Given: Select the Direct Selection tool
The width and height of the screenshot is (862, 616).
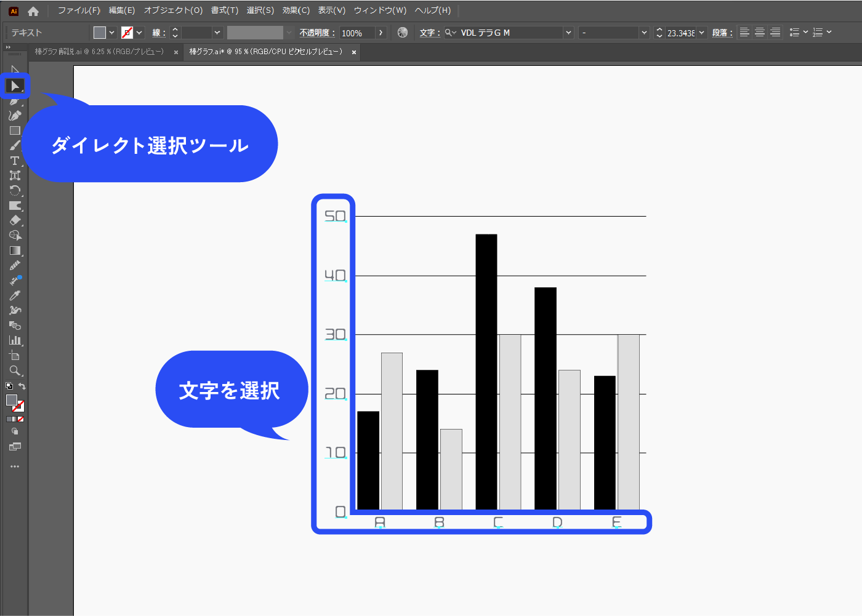Looking at the screenshot, I should (x=15, y=86).
